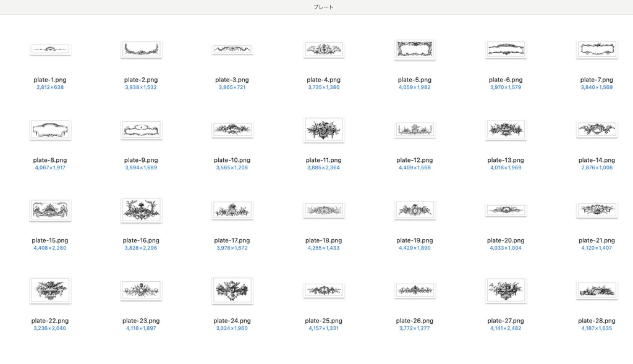The width and height of the screenshot is (633, 364).
Task: Click the plate-13.png filename
Action: tap(506, 160)
